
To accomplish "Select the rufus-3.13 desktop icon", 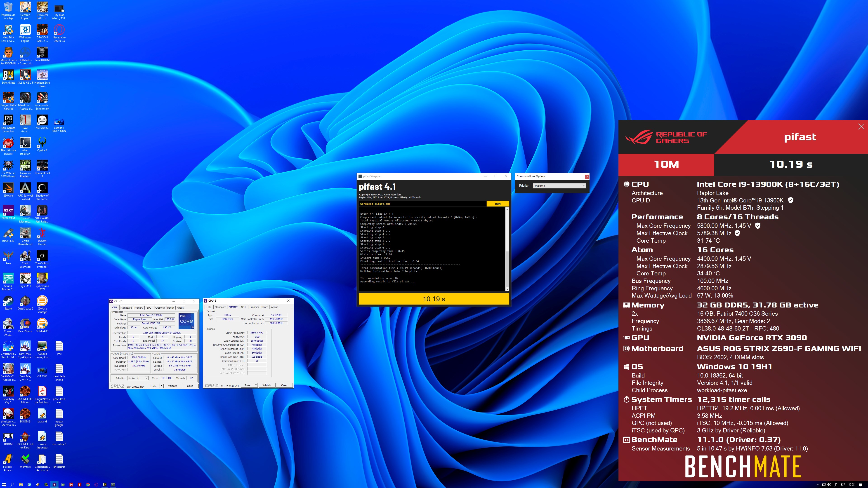I will [x=8, y=235].
